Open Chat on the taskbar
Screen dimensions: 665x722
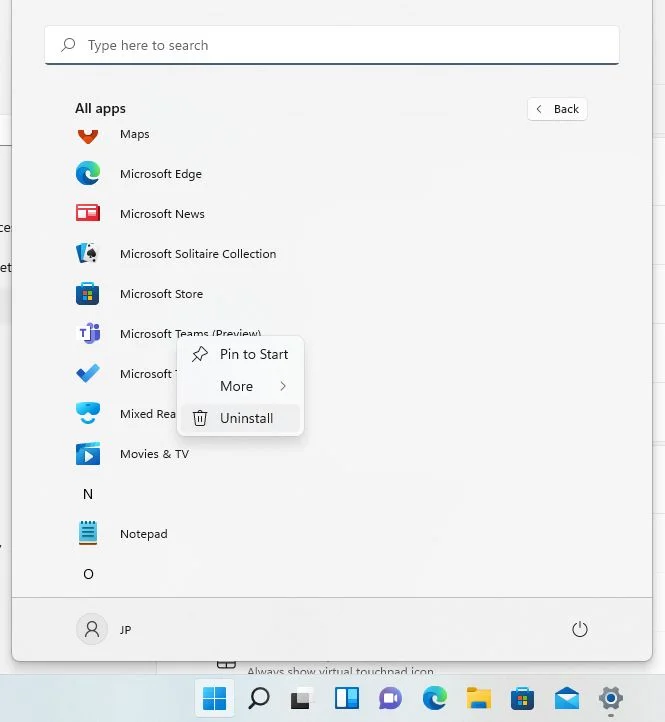391,699
